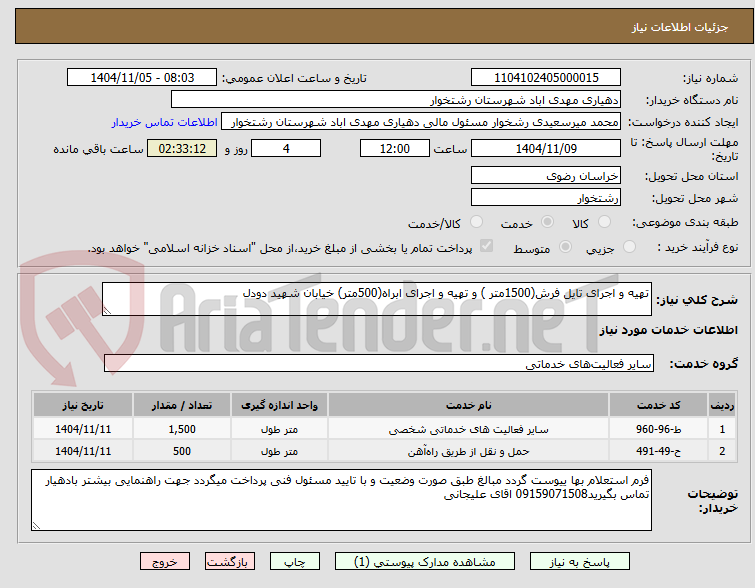
Task: Select the کالا radio button
Action: pyautogui.click(x=604, y=222)
